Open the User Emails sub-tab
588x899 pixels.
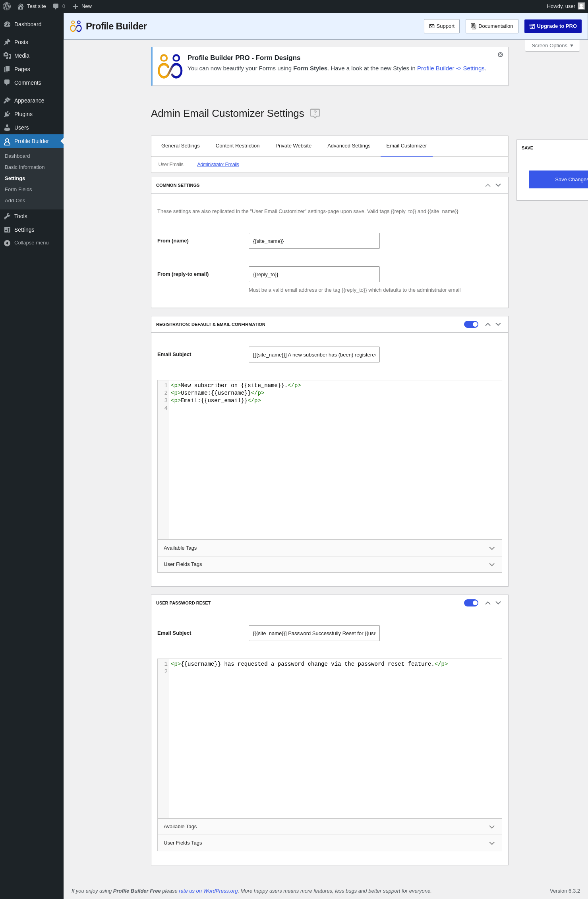click(x=171, y=165)
